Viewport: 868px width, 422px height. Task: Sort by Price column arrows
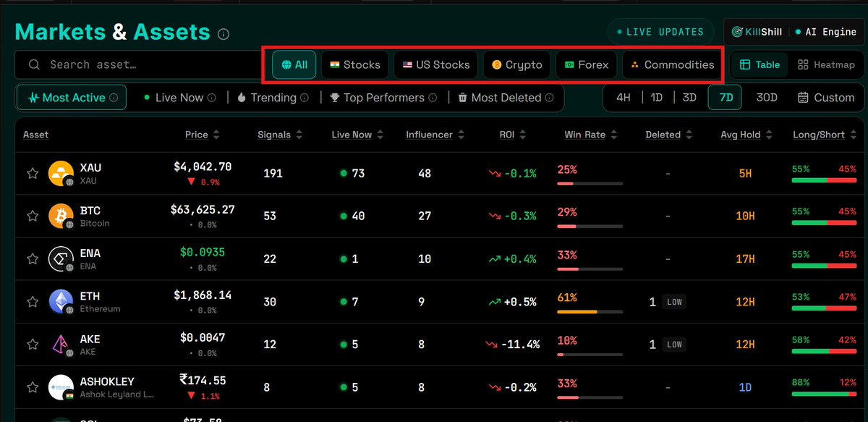216,135
